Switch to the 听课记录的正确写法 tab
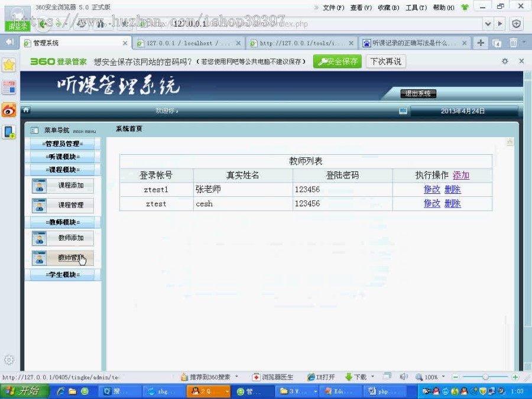 (x=415, y=43)
